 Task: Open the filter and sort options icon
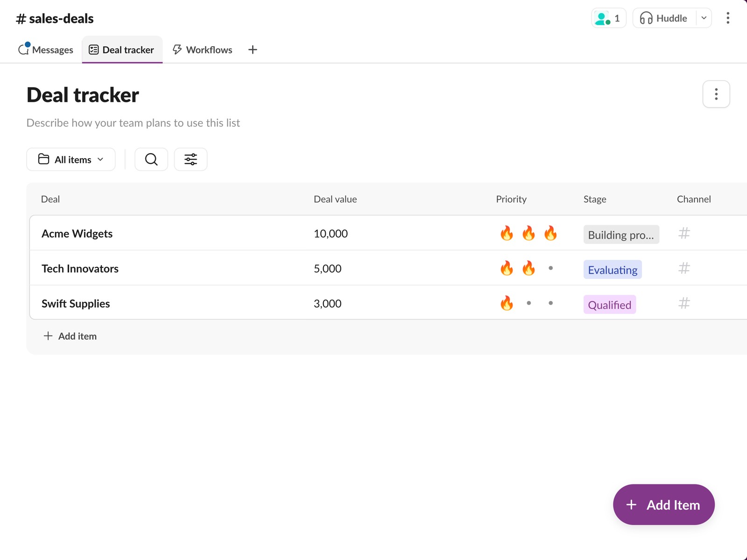click(190, 160)
